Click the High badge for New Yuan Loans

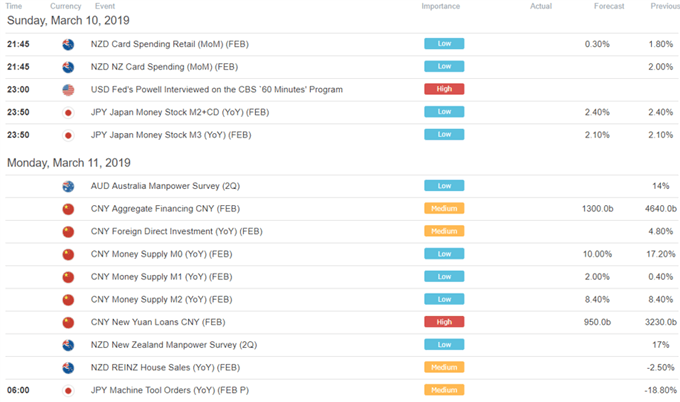(x=444, y=322)
